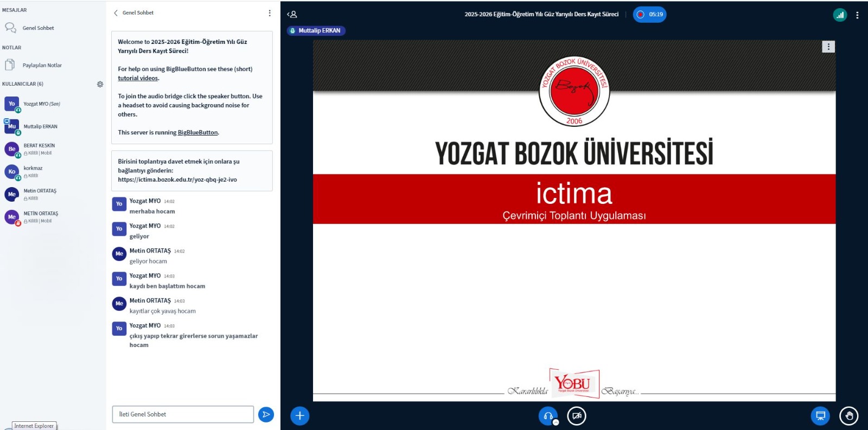
Task: Select Muttalip ERKAN user avatar
Action: [11, 126]
